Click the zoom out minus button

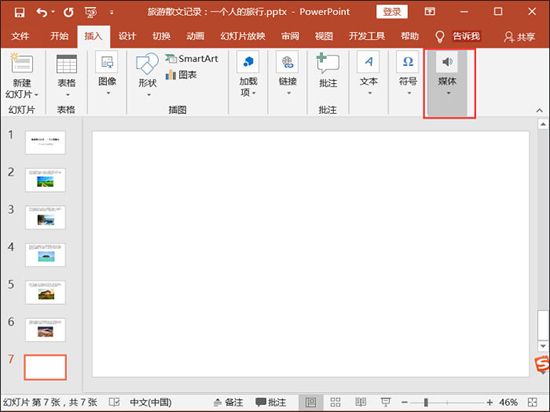click(x=404, y=402)
